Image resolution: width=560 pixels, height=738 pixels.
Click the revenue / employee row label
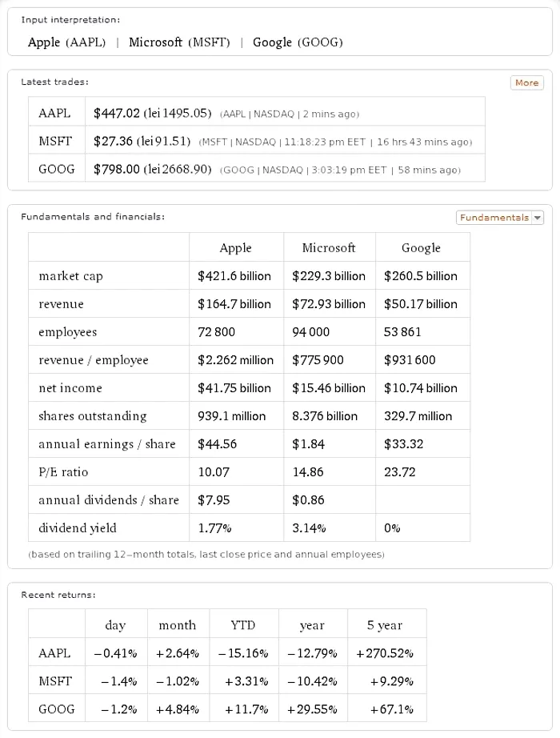[x=94, y=359]
